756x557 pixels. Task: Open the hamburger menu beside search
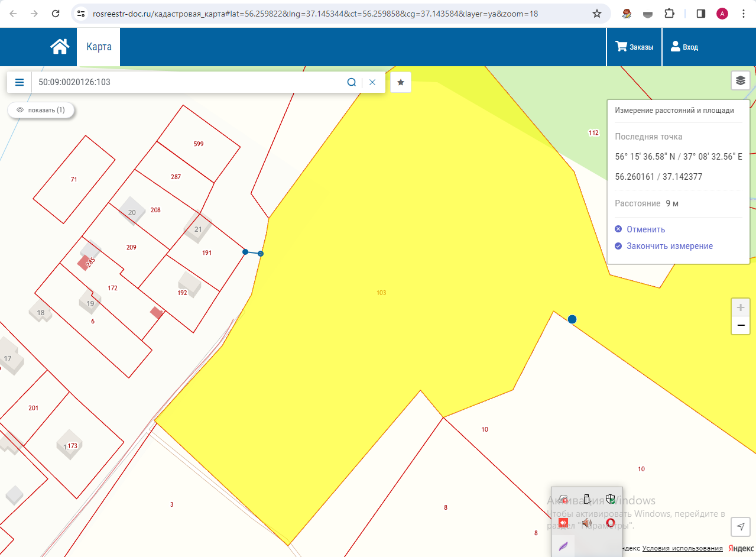[x=20, y=82]
